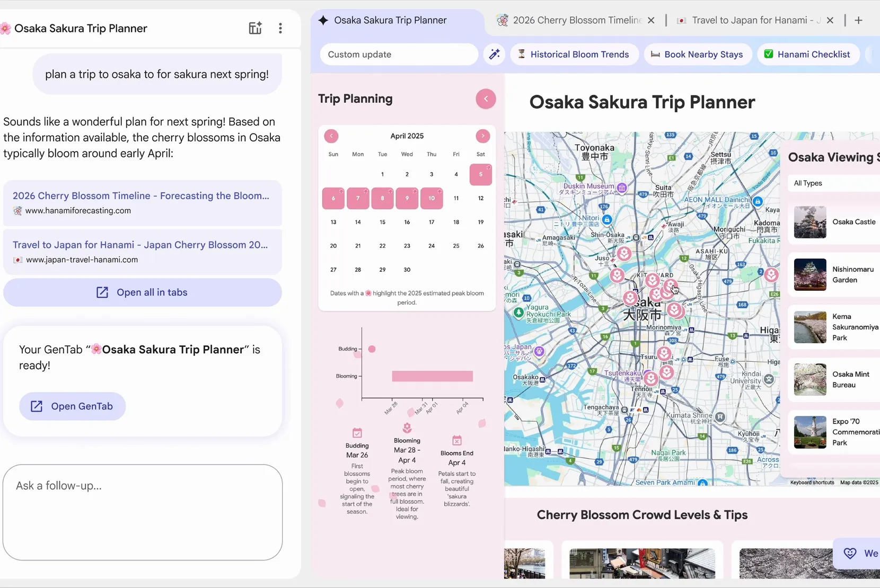Select the Osaka Castle thumbnail
The height and width of the screenshot is (588, 880).
click(809, 222)
